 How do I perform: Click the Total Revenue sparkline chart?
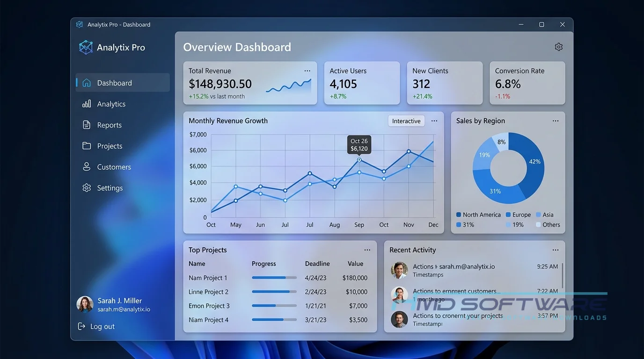tap(288, 86)
